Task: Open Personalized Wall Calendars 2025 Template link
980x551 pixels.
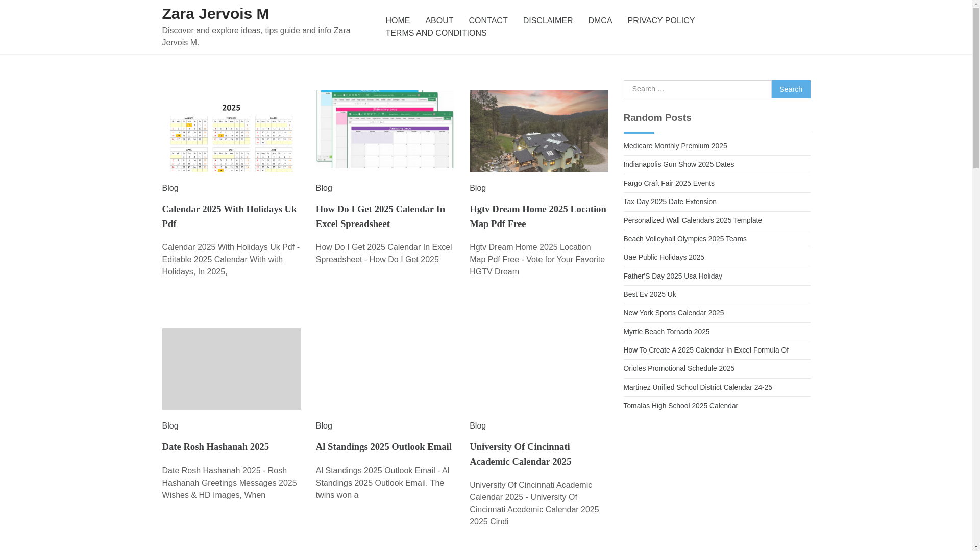Action: [693, 220]
